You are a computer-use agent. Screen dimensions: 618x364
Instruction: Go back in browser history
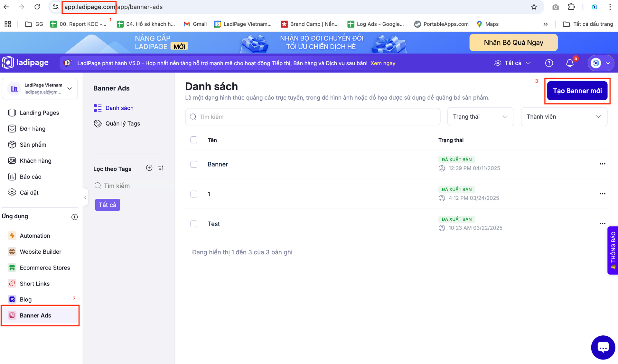click(6, 7)
